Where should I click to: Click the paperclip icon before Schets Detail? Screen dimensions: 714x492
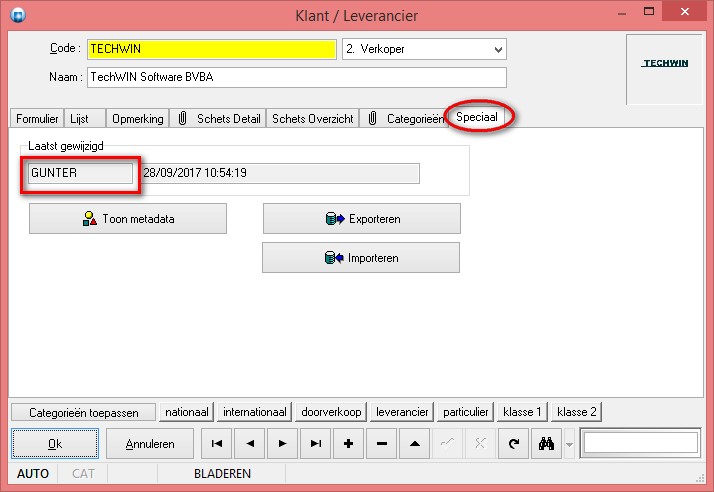(x=183, y=118)
